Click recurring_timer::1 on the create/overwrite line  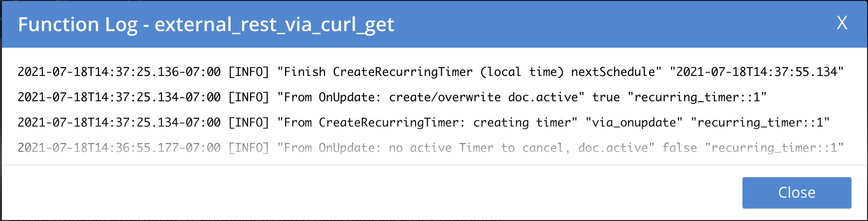(697, 97)
